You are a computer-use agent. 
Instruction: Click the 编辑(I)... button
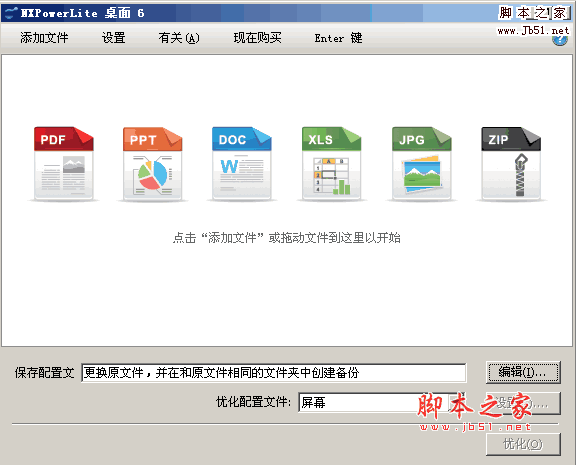(523, 372)
